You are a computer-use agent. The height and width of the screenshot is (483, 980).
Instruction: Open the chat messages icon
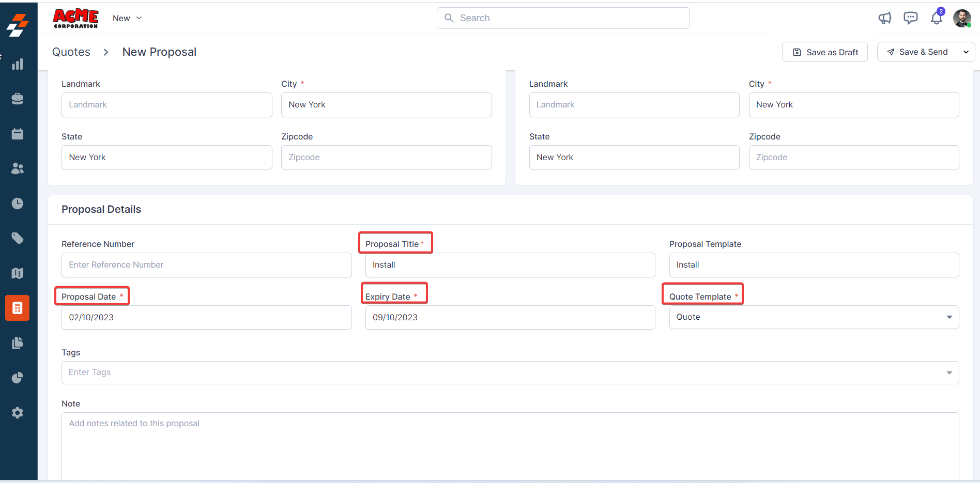910,18
